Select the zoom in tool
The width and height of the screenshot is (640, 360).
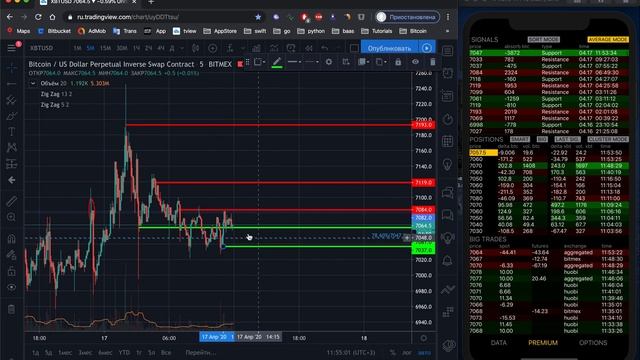pos(11,217)
